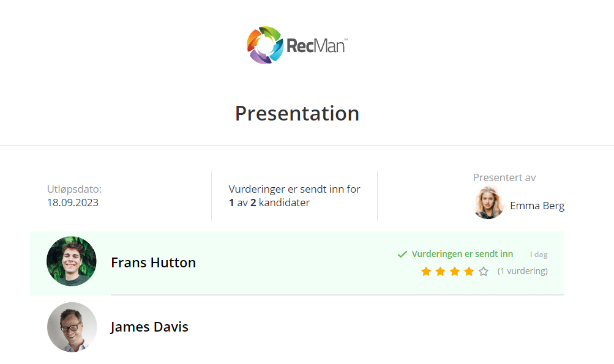Click the I dag timestamp label

539,254
